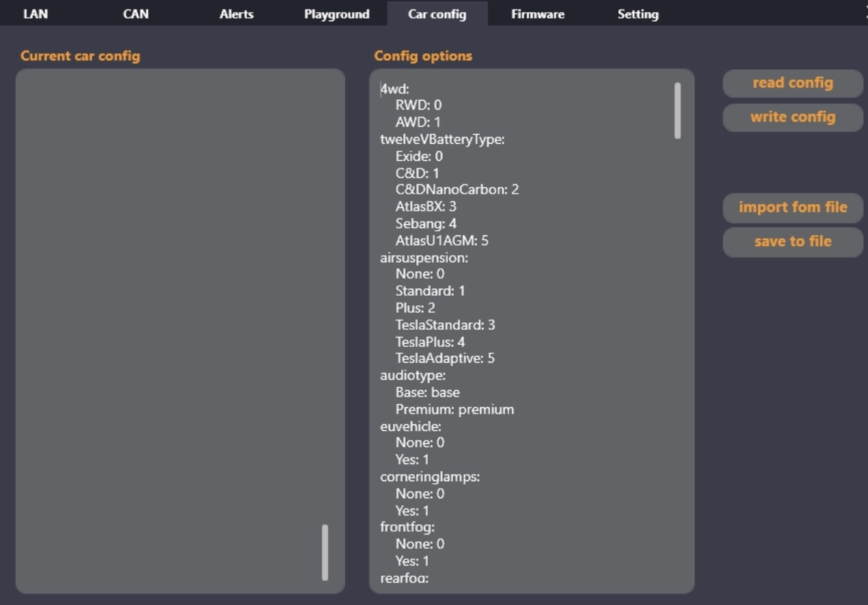868x605 pixels.
Task: Switch to the LAN tab
Action: [x=36, y=14]
